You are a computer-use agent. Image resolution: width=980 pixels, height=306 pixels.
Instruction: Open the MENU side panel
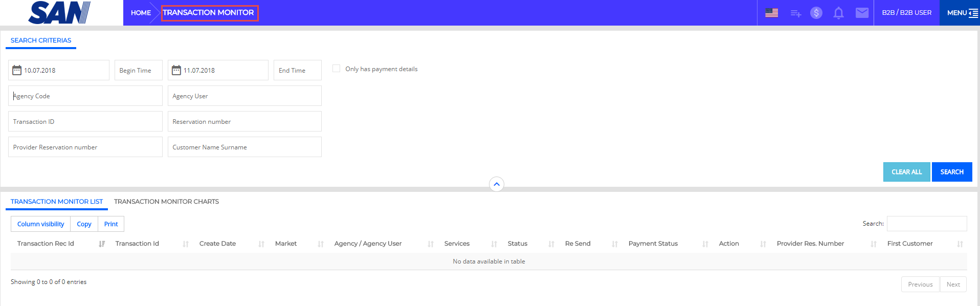pos(962,13)
